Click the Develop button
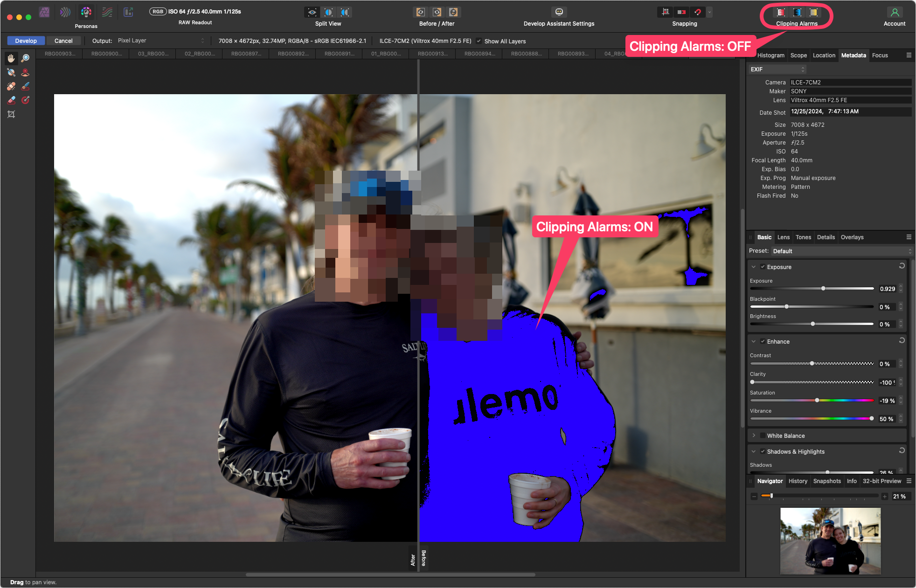The width and height of the screenshot is (916, 588). click(26, 41)
